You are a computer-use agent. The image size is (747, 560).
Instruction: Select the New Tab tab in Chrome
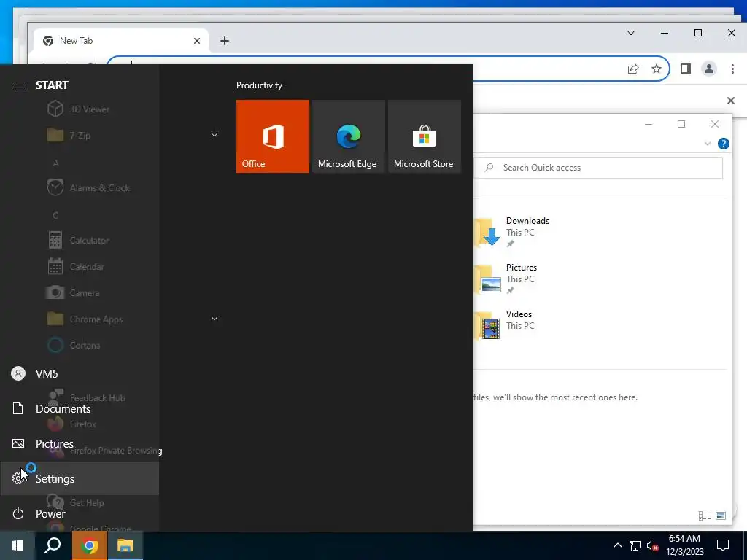click(120, 41)
